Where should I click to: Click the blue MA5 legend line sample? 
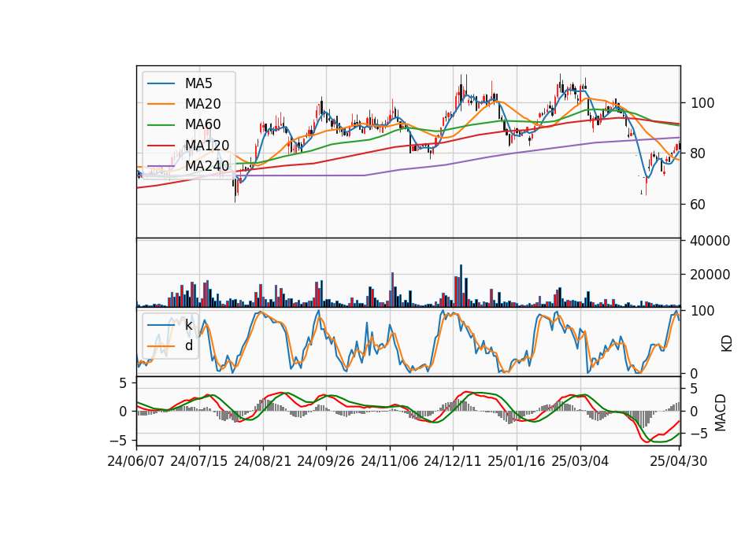(161, 84)
